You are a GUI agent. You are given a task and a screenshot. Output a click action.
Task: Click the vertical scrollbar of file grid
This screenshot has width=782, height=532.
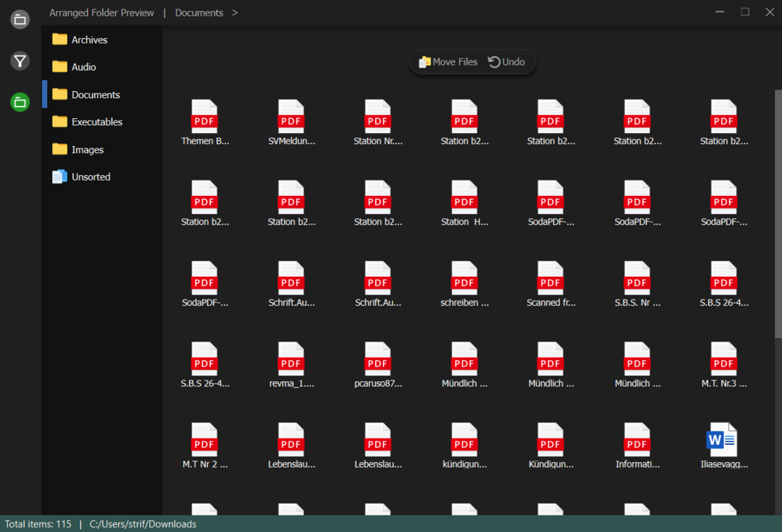(x=778, y=215)
